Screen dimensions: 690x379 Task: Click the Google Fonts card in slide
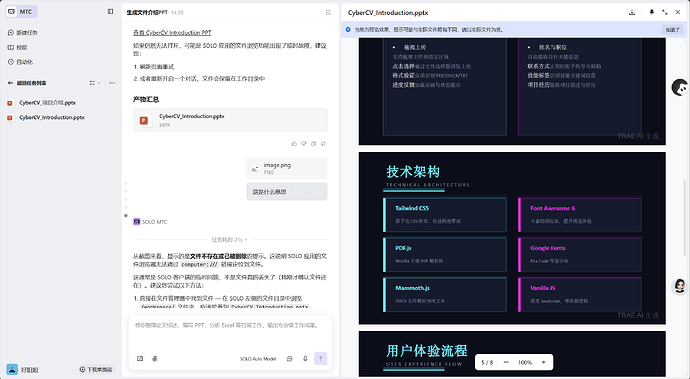point(580,254)
